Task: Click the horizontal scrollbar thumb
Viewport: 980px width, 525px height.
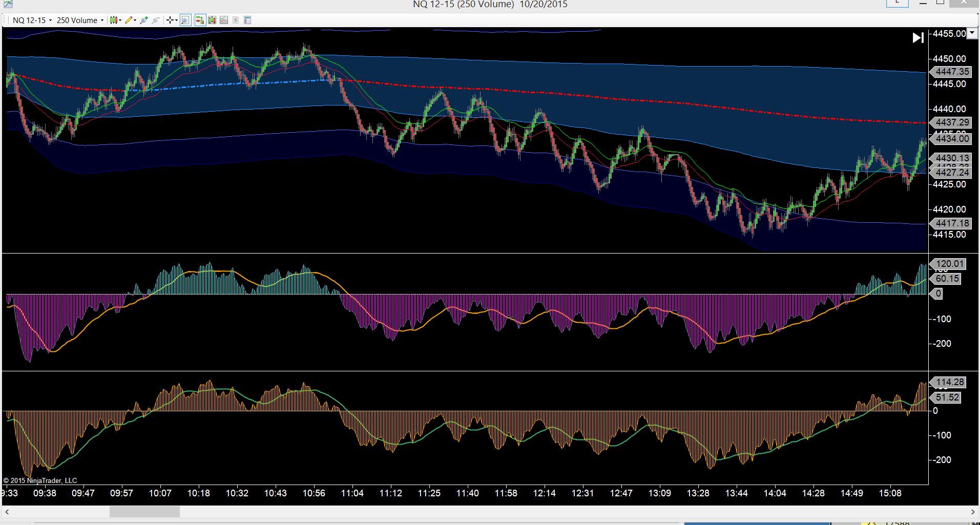Action: pos(144,512)
